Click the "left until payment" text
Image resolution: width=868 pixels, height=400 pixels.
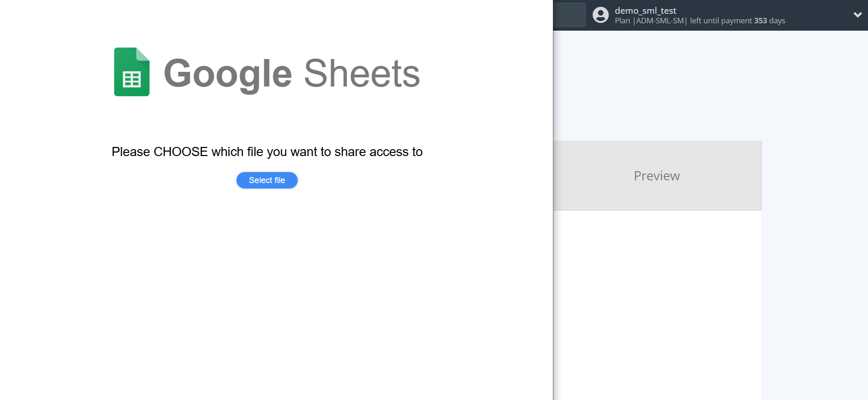click(x=720, y=21)
